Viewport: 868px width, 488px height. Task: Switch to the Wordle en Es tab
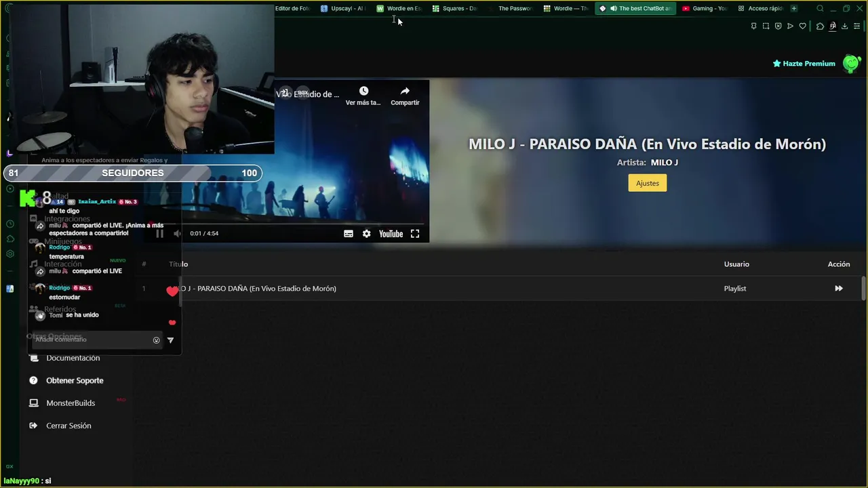pos(399,9)
